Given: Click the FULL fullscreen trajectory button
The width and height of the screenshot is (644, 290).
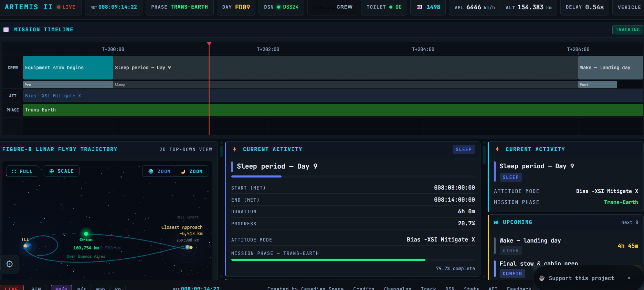Looking at the screenshot, I should (x=22, y=171).
